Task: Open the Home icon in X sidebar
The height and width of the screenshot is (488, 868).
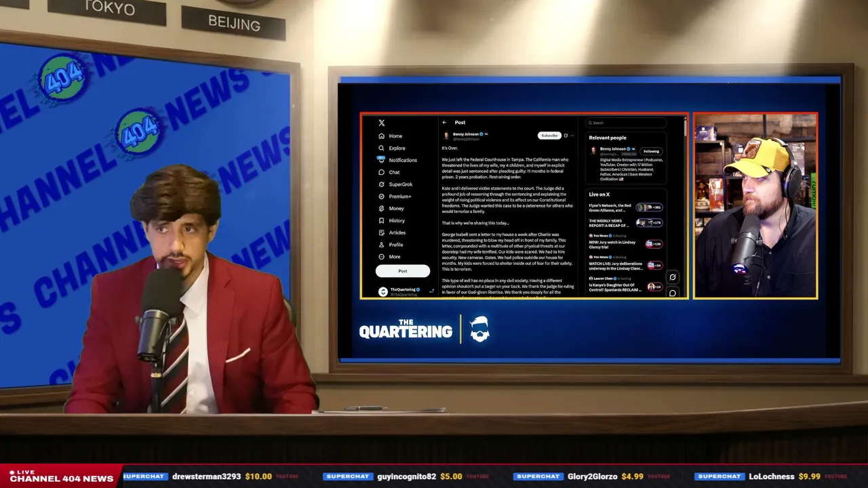Action: click(x=382, y=136)
